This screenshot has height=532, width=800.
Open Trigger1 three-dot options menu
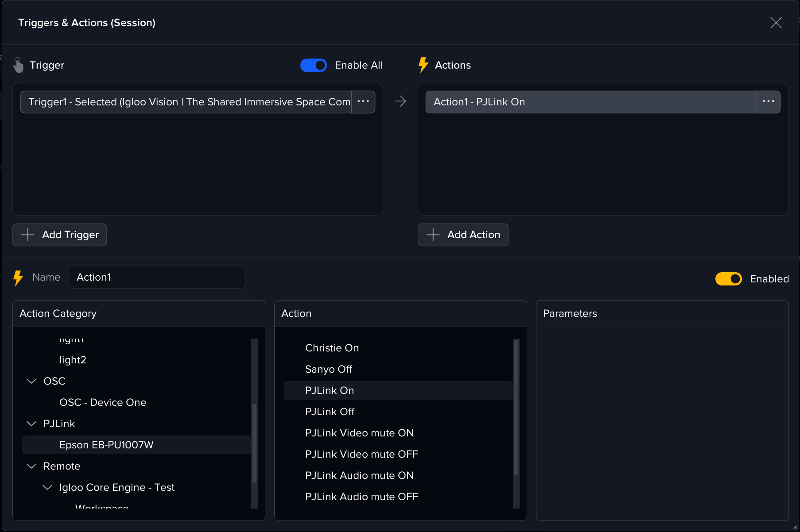(x=363, y=102)
